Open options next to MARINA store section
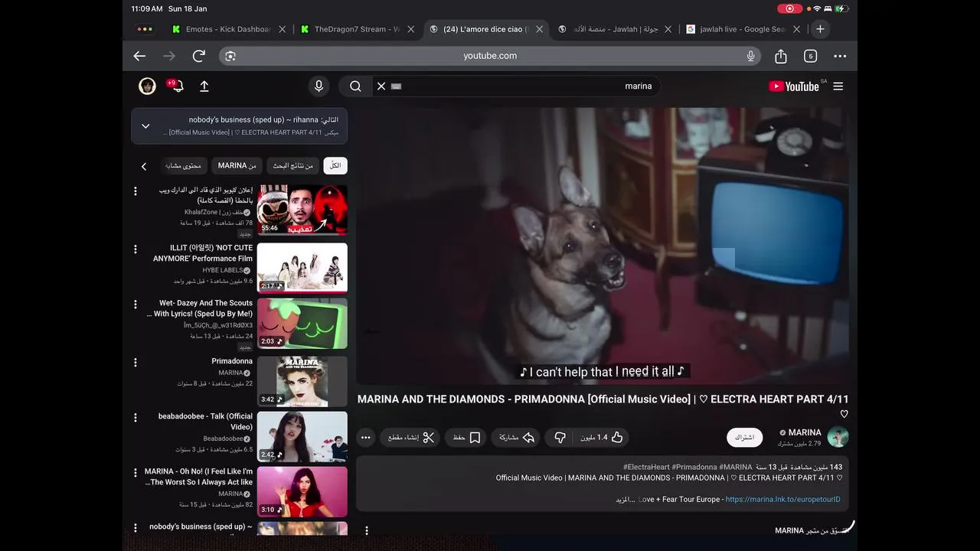The image size is (980, 551). click(x=367, y=530)
